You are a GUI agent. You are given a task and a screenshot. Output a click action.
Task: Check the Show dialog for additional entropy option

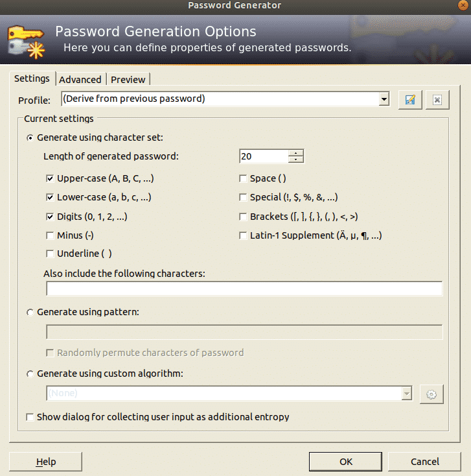(30, 417)
